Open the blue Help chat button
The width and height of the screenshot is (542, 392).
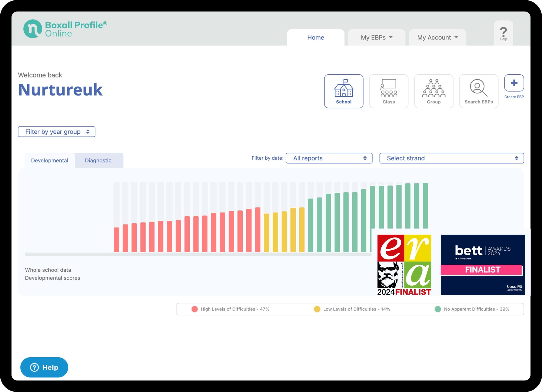(x=44, y=367)
